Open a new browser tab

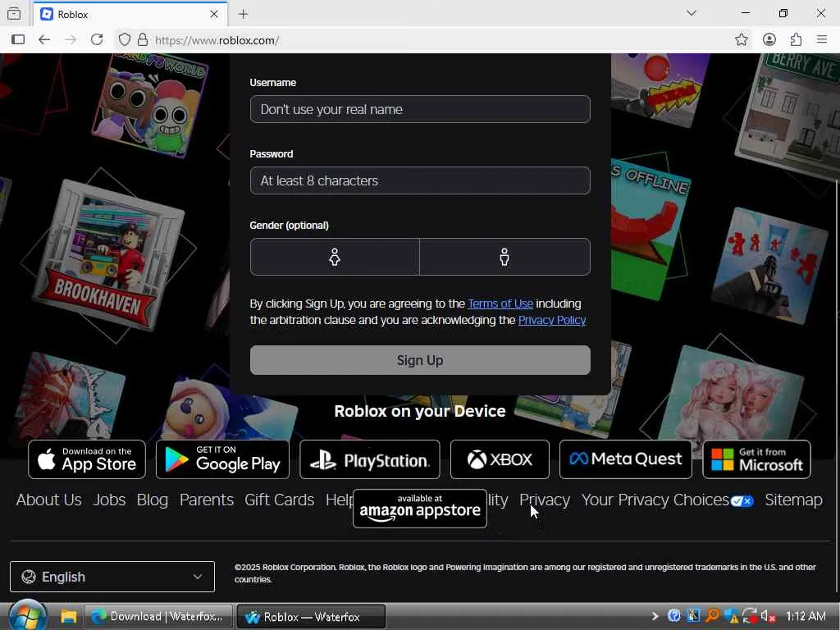coord(243,15)
